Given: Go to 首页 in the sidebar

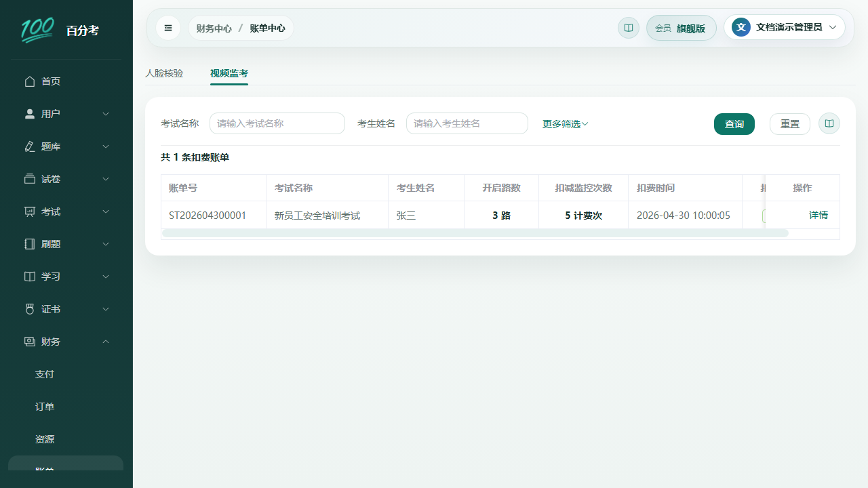Looking at the screenshot, I should click(66, 81).
